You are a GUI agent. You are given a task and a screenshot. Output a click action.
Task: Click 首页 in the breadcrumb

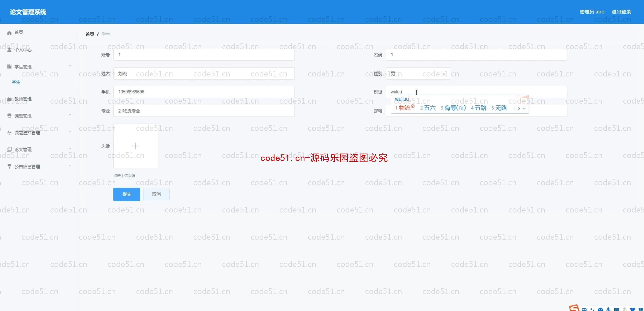[x=90, y=34]
